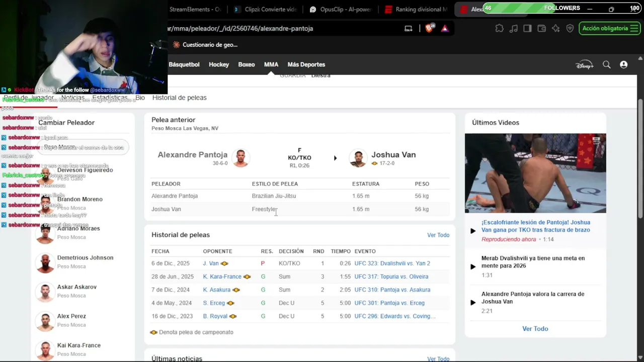Viewport: 644px width, 362px height.
Task: Open the Bio profile tab
Action: (140, 98)
